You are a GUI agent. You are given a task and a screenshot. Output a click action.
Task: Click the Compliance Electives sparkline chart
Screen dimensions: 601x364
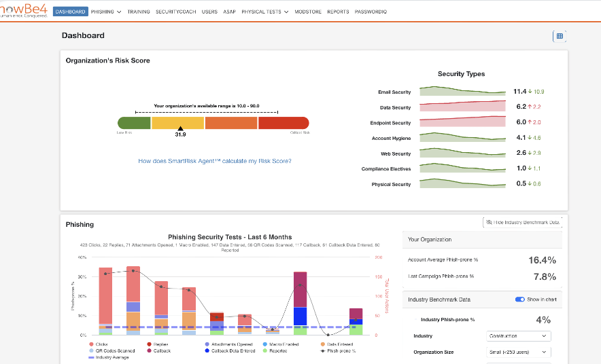click(462, 168)
